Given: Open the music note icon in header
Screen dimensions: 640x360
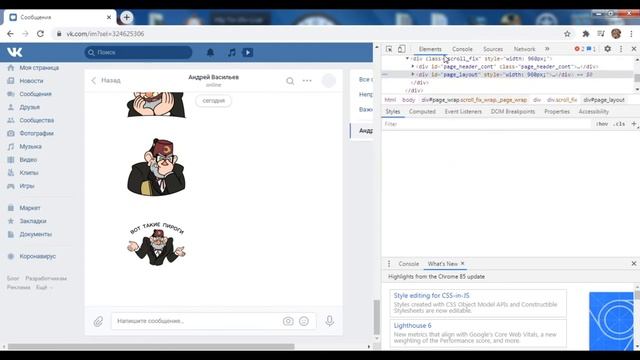Looking at the screenshot, I should 231,52.
